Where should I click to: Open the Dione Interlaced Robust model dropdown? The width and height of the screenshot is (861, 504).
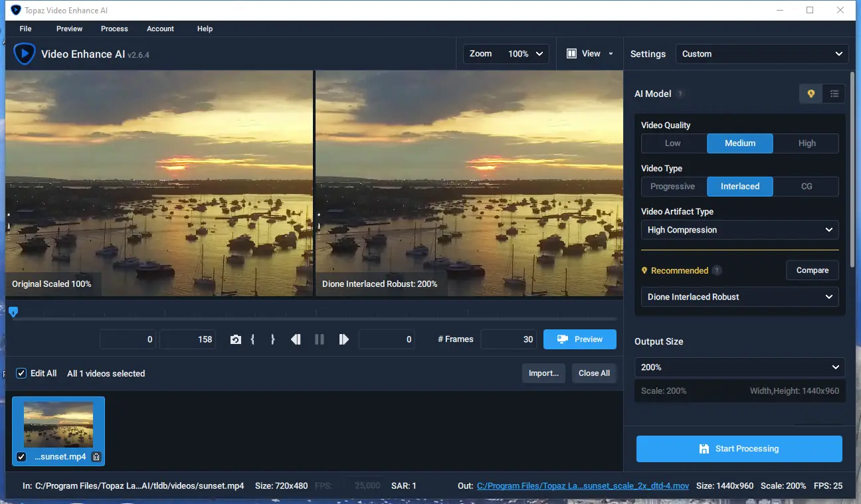click(739, 297)
